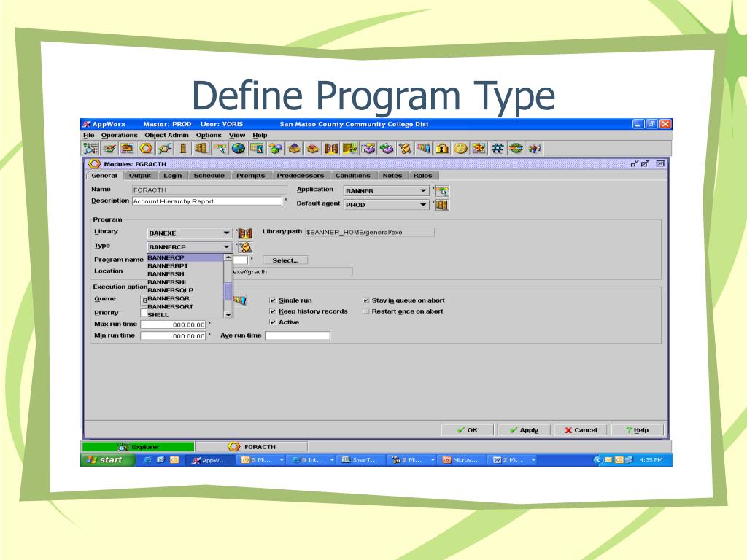Open the Library dropdown showing BANEXE
The width and height of the screenshot is (747, 560).
pos(190,233)
